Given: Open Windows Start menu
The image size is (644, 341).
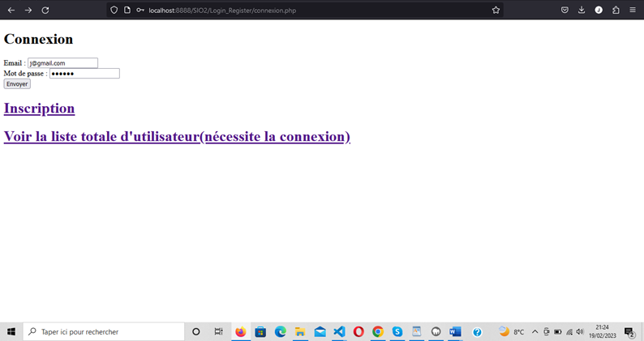Looking at the screenshot, I should (11, 331).
